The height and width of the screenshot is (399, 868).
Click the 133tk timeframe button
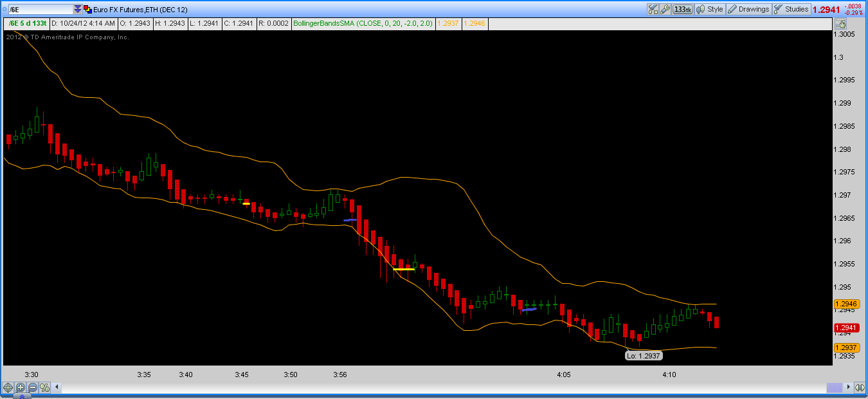pos(683,9)
